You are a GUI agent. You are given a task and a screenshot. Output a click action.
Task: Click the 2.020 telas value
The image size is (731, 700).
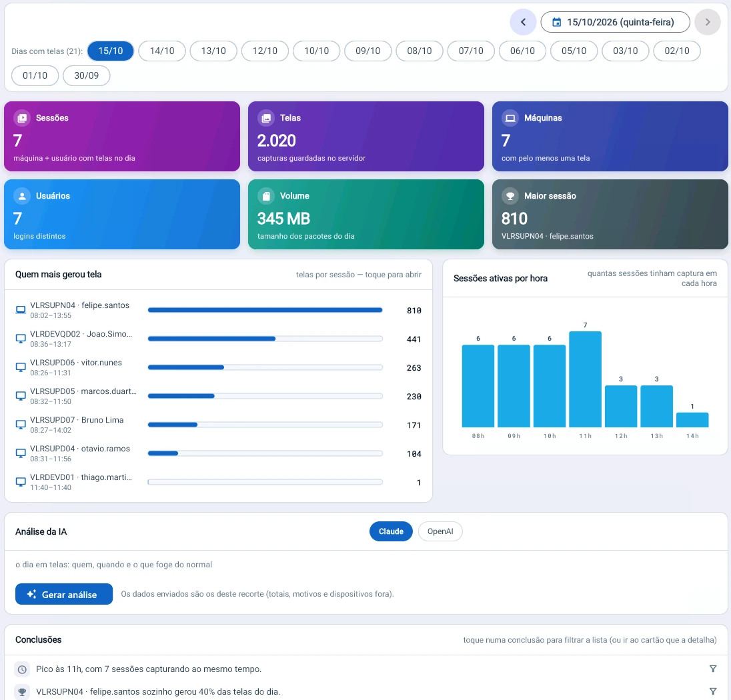click(x=276, y=141)
